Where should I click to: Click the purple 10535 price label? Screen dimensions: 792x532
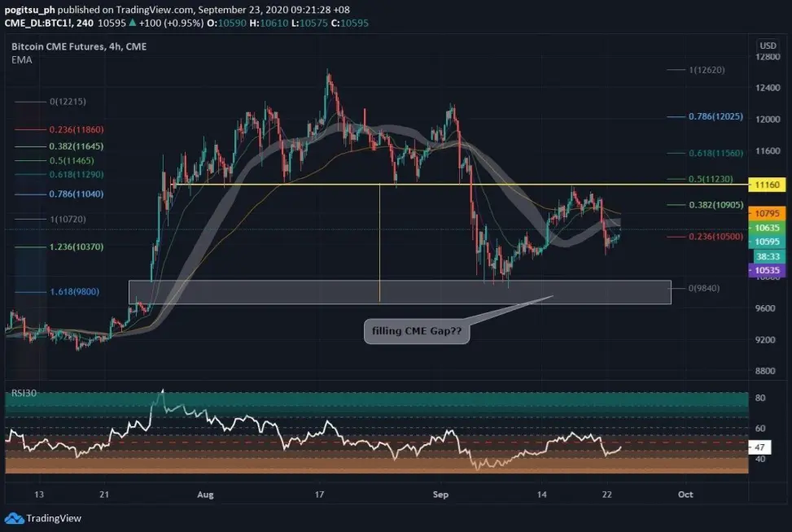pyautogui.click(x=767, y=271)
